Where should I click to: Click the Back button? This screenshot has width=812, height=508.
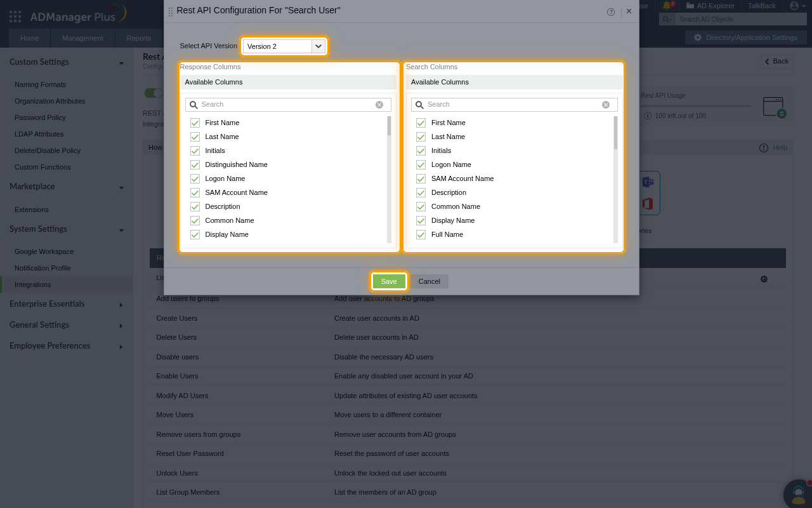776,62
